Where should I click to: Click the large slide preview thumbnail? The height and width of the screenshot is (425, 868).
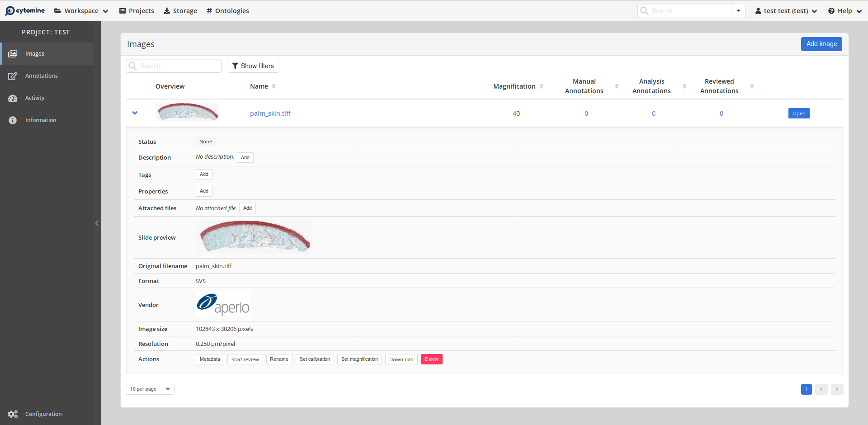click(x=254, y=237)
